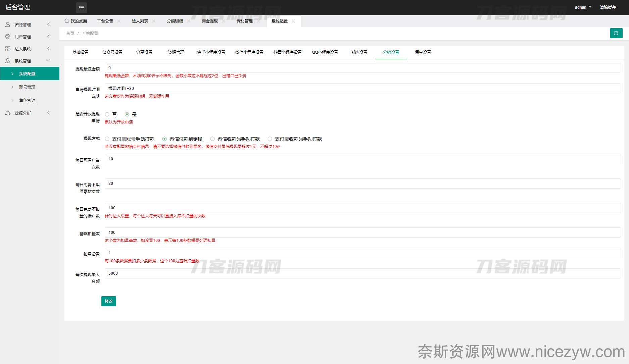Open 角色管理 sidebar submenu item
Screen dimensions: 629x364
pos(30,100)
